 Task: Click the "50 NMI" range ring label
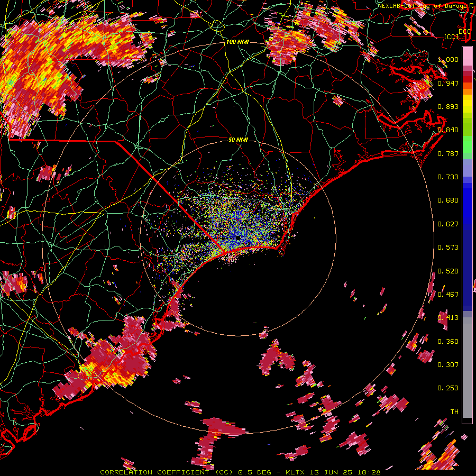pos(238,140)
